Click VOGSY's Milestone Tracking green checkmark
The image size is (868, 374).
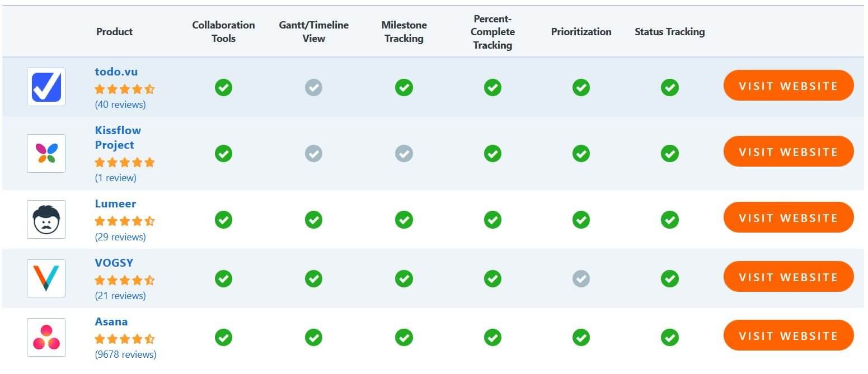404,278
